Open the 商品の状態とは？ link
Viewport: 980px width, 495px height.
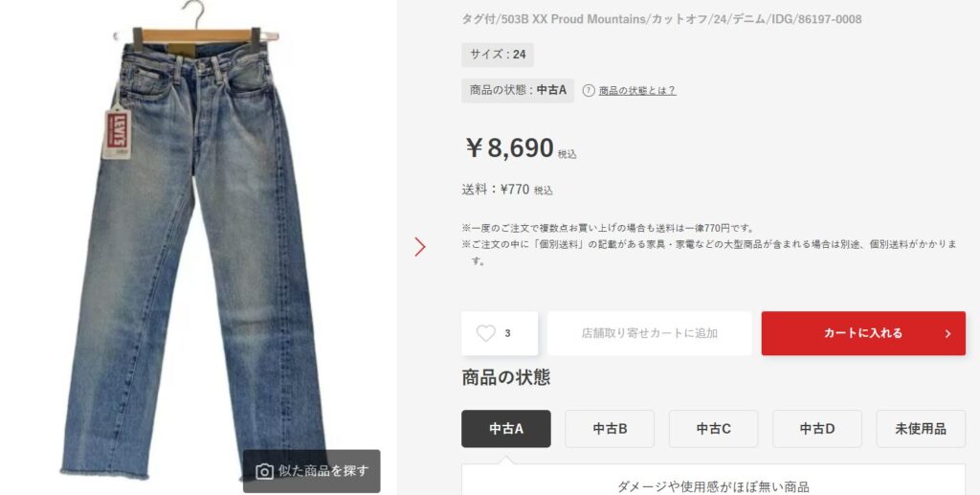tap(636, 91)
